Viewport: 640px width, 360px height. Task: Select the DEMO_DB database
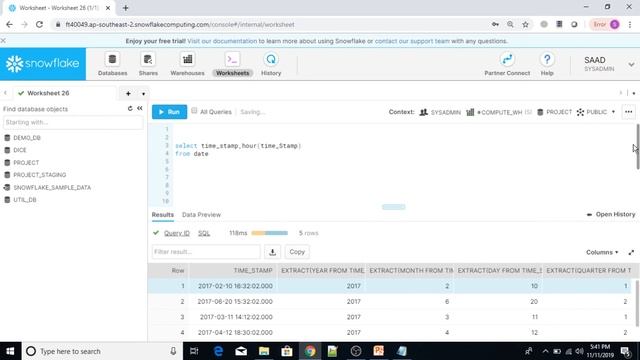tap(27, 138)
